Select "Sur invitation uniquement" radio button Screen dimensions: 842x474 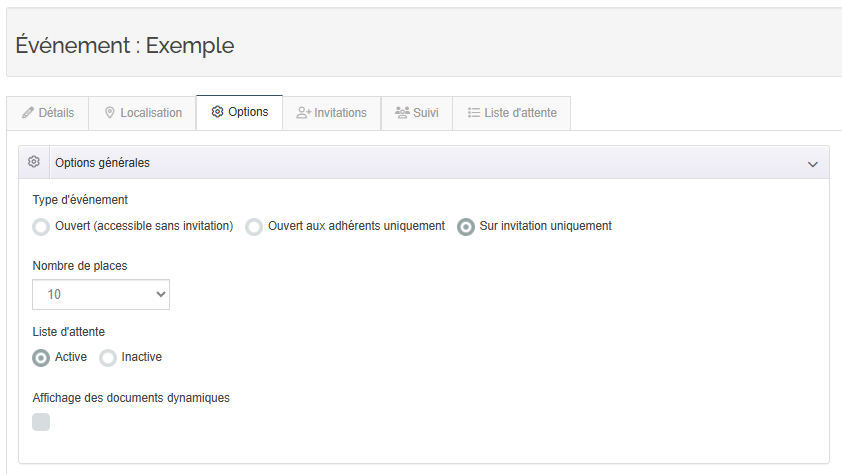pos(466,227)
